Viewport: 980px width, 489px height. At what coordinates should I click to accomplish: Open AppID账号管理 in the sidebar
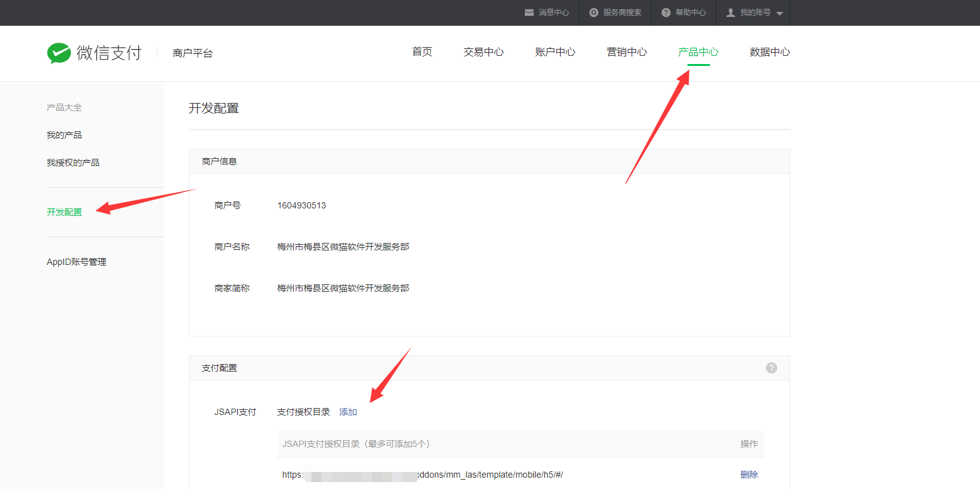[77, 262]
